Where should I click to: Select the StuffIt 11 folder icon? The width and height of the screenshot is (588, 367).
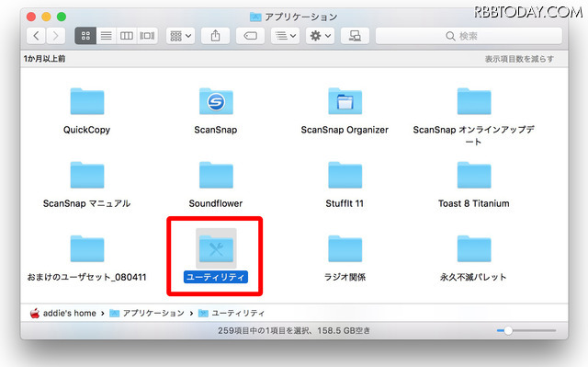345,175
